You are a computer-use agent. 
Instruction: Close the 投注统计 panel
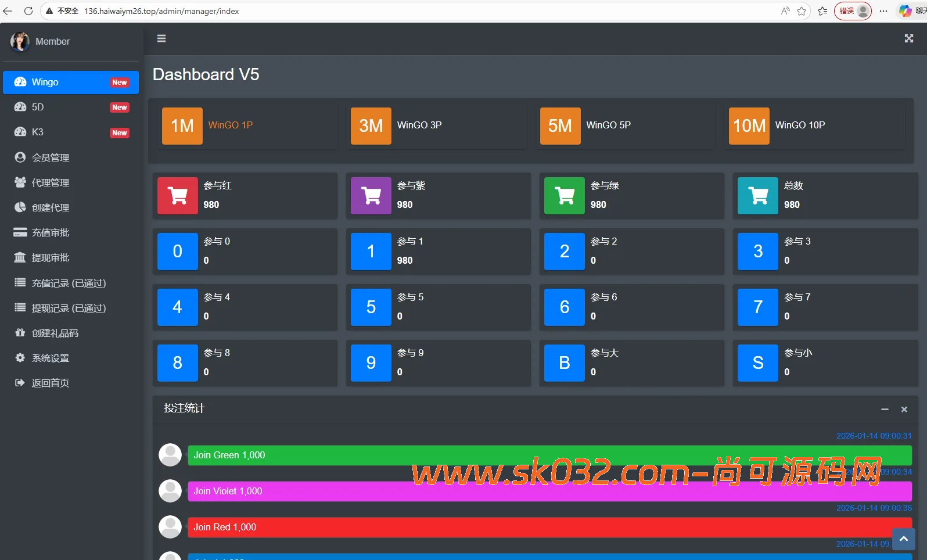904,410
